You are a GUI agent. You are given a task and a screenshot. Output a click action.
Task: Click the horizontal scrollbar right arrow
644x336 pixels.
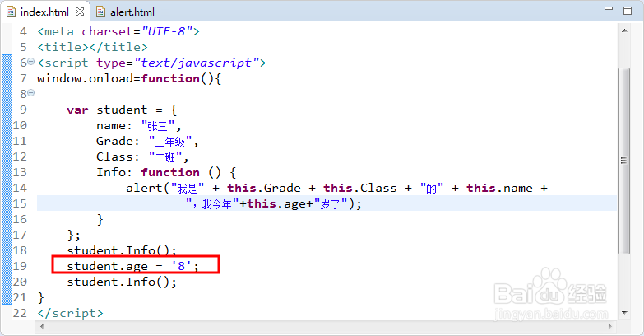[610, 327]
